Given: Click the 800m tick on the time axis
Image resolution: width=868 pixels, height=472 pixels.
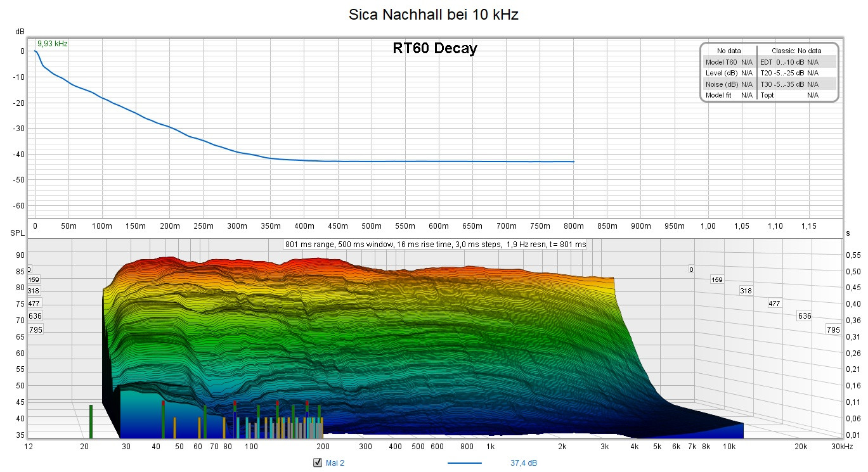Looking at the screenshot, I should click(573, 226).
